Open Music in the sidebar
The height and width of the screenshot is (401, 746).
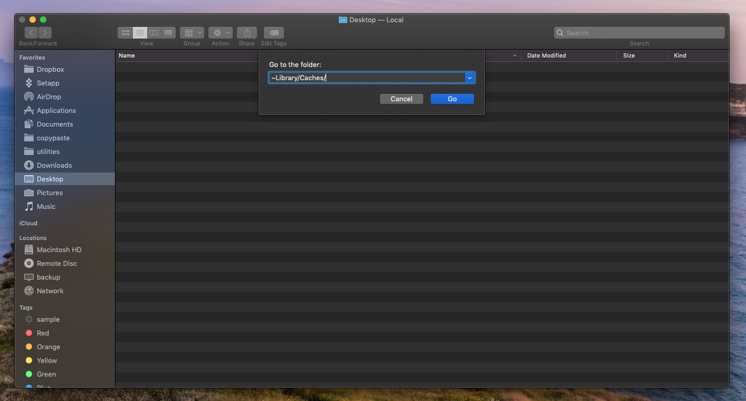pyautogui.click(x=65, y=207)
